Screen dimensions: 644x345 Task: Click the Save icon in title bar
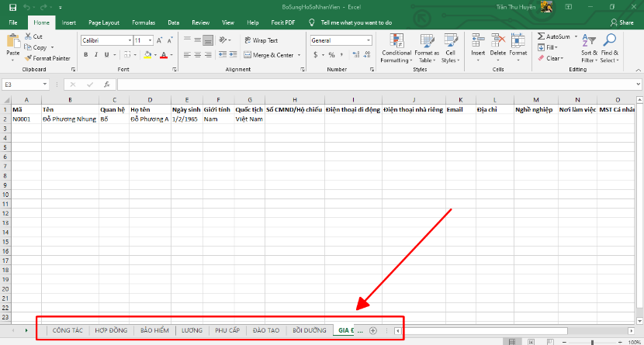[12, 7]
